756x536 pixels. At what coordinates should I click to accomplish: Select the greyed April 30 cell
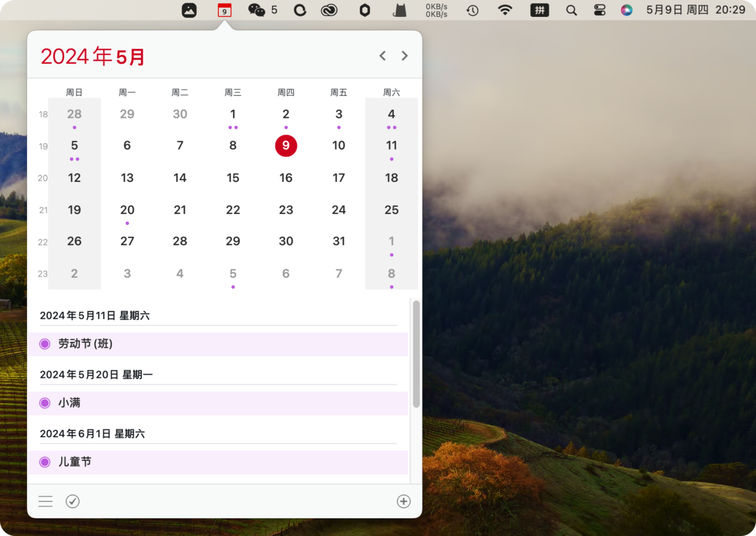[x=180, y=115]
